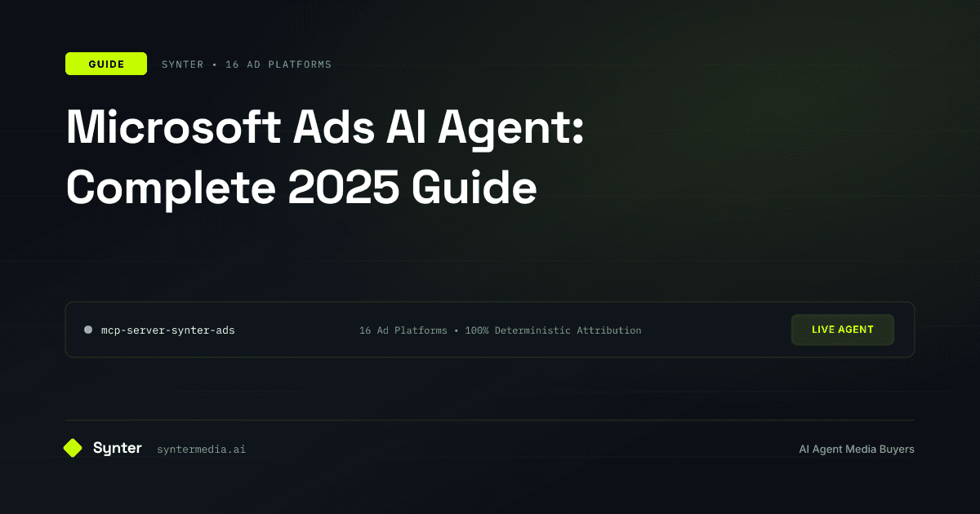The height and width of the screenshot is (514, 980).
Task: Click the LIVE AGENT button
Action: 843,330
